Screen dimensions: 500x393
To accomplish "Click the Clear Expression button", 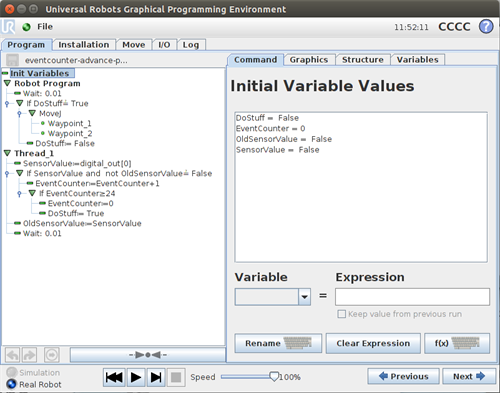I will tap(373, 343).
